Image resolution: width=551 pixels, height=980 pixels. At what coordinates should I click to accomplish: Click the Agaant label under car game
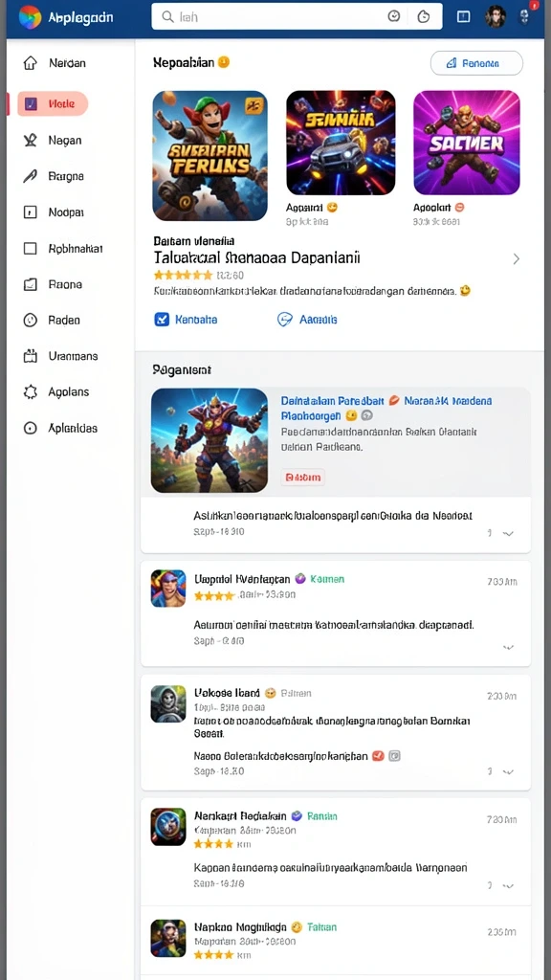(x=305, y=207)
